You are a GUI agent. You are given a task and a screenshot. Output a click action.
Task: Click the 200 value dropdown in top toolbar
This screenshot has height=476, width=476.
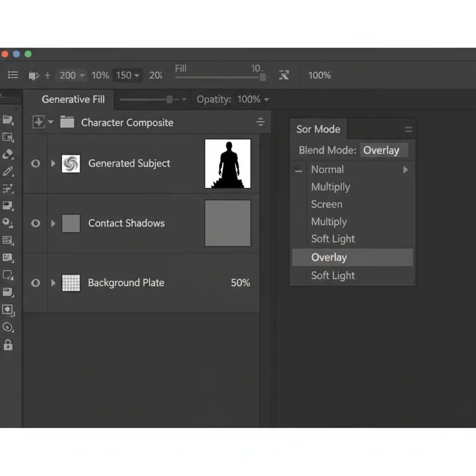point(72,75)
